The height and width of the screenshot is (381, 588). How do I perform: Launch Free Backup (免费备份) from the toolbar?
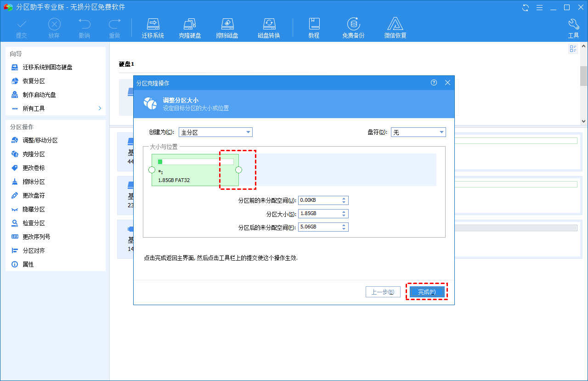point(353,28)
